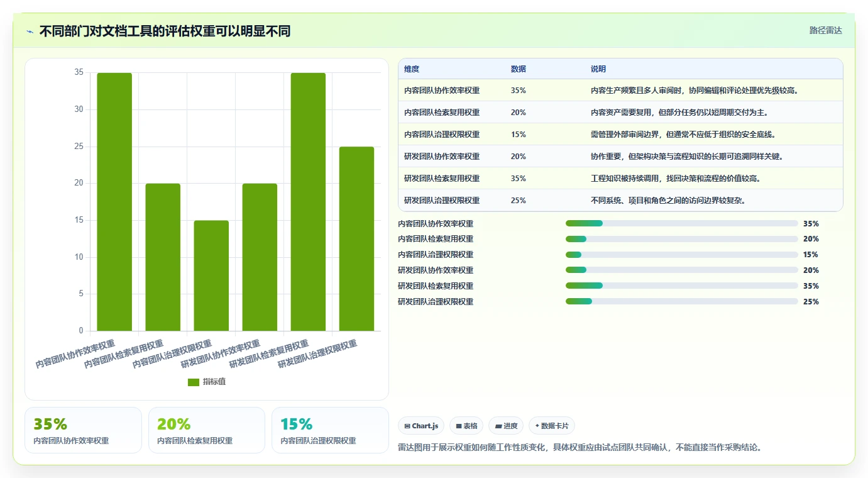Image resolution: width=868 pixels, height=478 pixels.
Task: Open the 15% stat card below the chart
Action: pos(330,430)
